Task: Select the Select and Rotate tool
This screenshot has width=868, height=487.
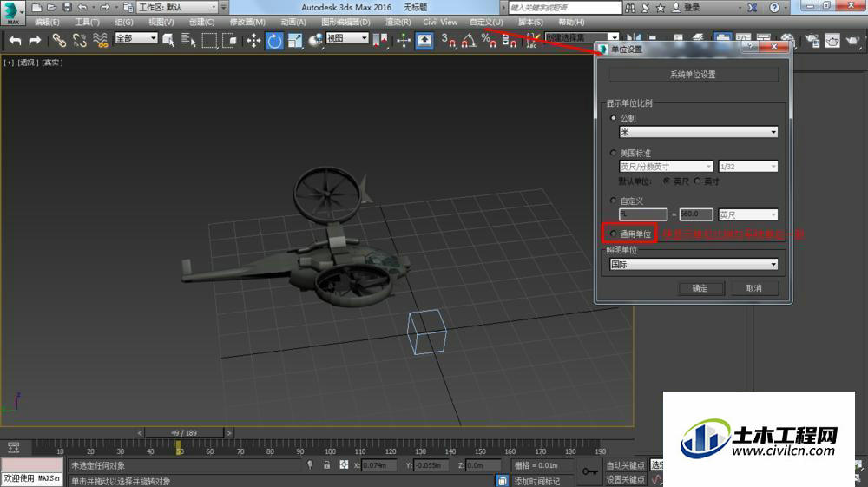Action: pyautogui.click(x=274, y=41)
